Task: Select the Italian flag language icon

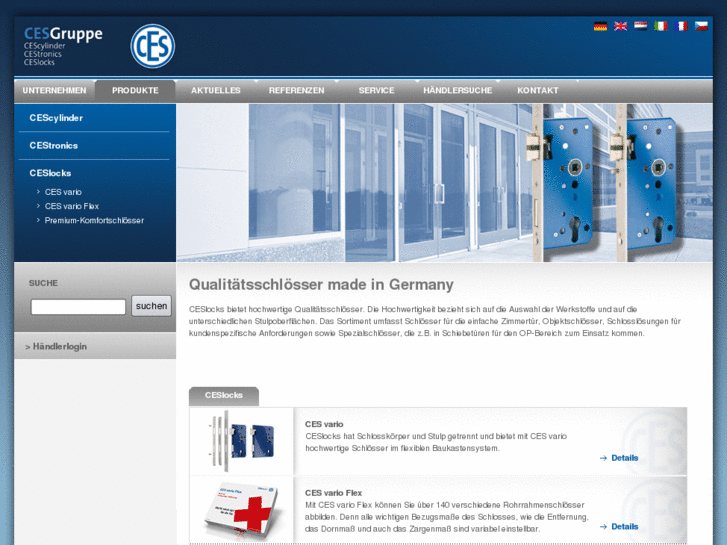Action: (661, 26)
